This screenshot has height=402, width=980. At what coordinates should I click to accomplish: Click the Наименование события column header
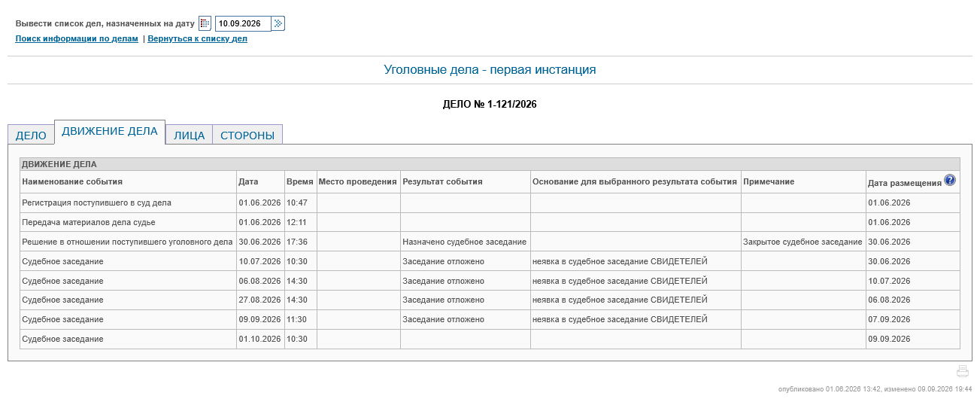tap(72, 181)
